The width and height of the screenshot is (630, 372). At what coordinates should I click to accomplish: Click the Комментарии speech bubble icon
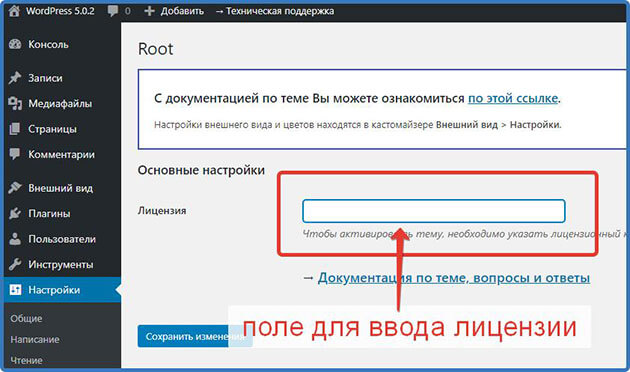(x=15, y=154)
